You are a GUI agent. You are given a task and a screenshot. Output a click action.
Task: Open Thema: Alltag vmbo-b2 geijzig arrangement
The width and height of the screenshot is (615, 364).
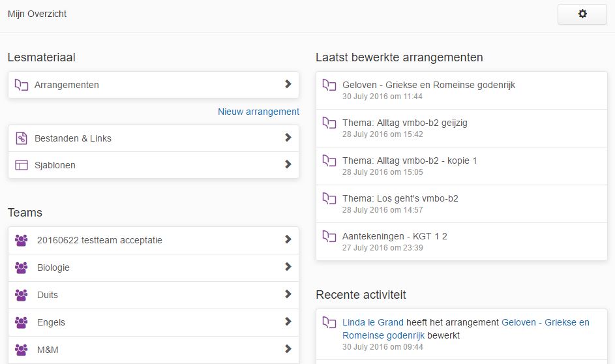tap(462, 129)
